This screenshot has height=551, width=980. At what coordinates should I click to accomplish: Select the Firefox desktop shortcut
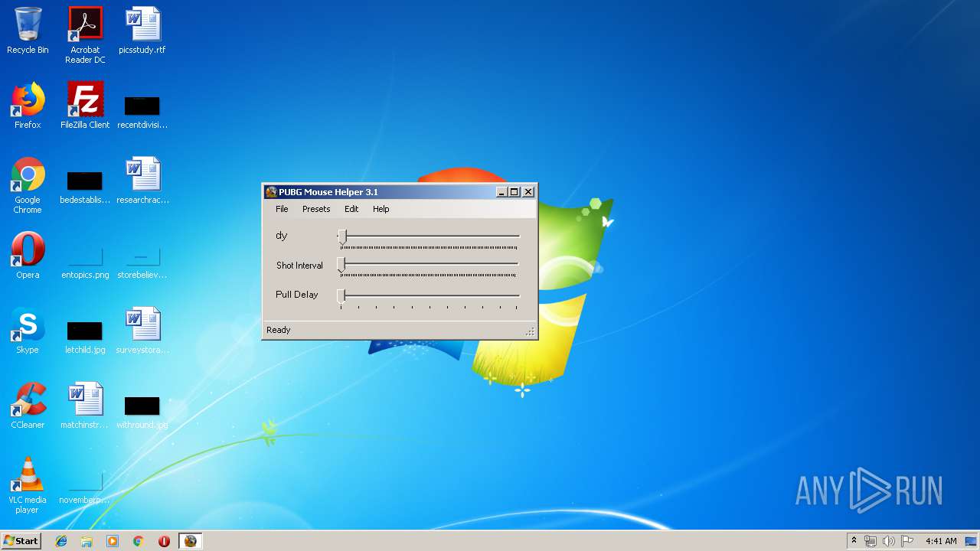[28, 106]
